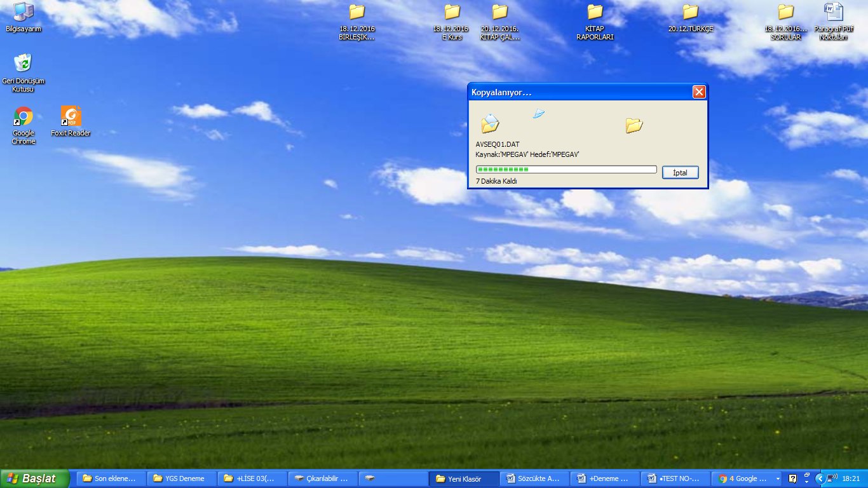868x488 pixels.
Task: Open the Paragraf Püf Noktaları Word document
Action: pos(834,12)
